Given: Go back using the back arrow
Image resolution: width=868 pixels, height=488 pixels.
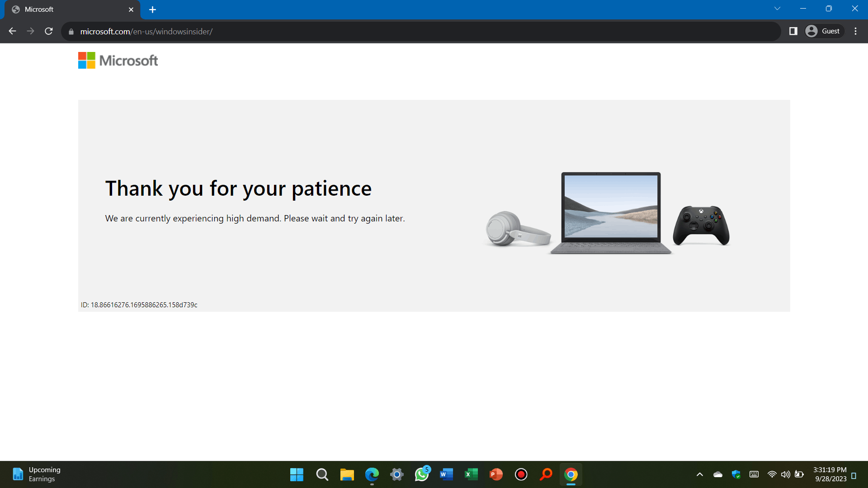Looking at the screenshot, I should (x=12, y=31).
